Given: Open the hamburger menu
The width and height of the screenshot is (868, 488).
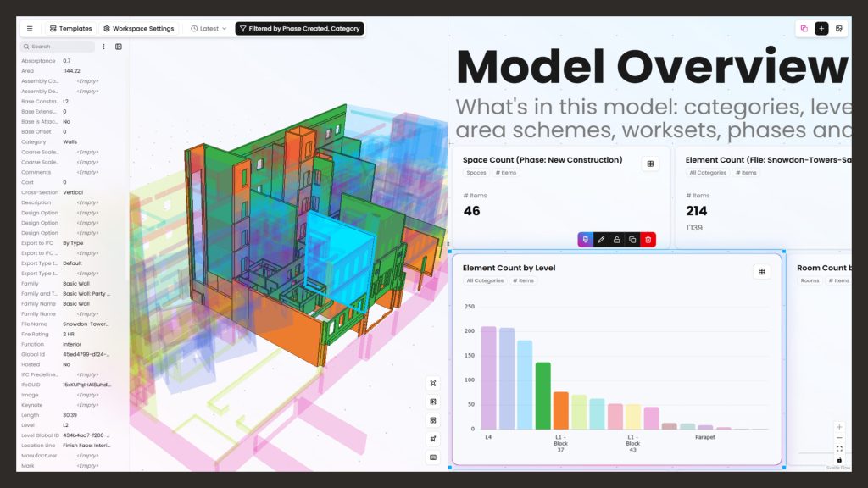Looking at the screenshot, I should point(30,29).
